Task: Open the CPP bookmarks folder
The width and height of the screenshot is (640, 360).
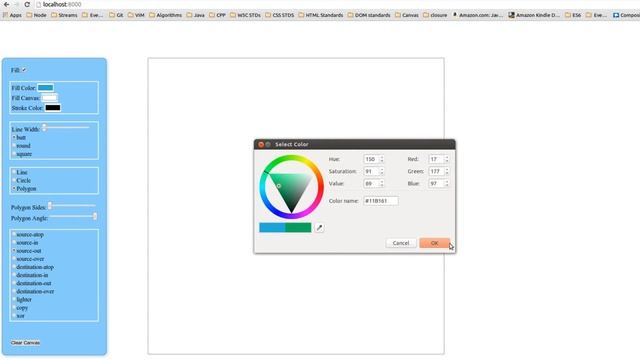Action: pos(217,15)
